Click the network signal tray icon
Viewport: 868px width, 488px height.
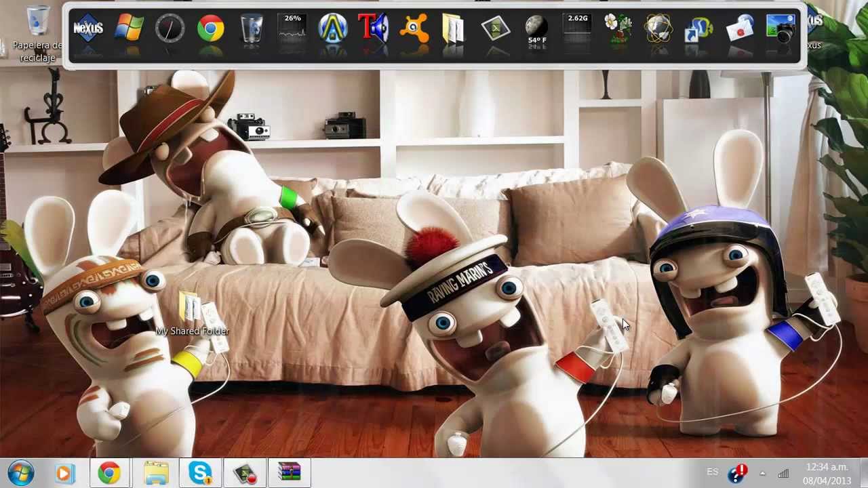pyautogui.click(x=783, y=473)
